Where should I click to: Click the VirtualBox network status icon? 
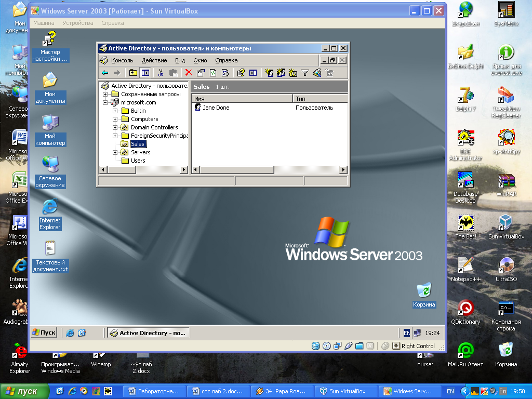click(x=337, y=345)
